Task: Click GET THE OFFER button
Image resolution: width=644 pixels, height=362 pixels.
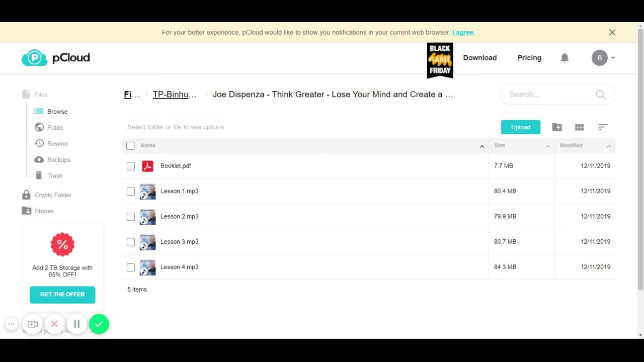Action: click(62, 295)
